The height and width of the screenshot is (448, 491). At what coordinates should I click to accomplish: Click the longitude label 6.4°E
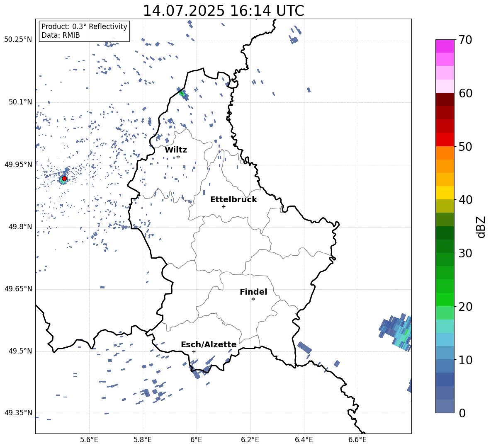pos(304,440)
